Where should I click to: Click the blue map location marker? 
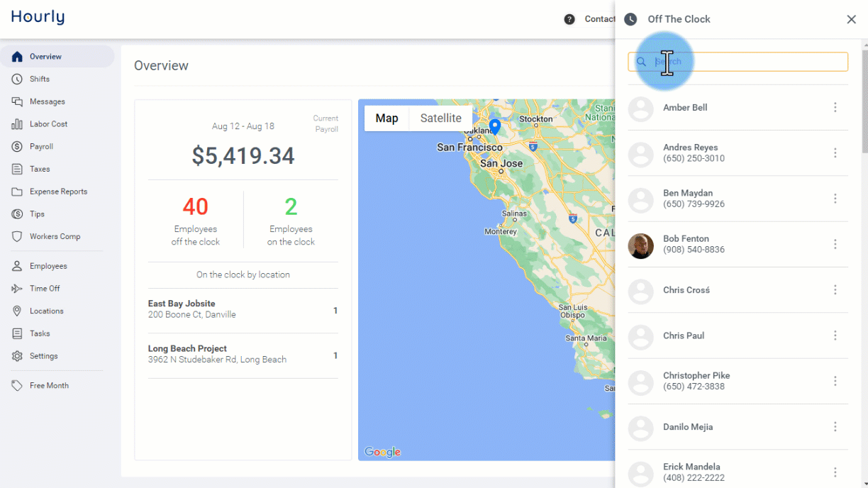coord(495,127)
